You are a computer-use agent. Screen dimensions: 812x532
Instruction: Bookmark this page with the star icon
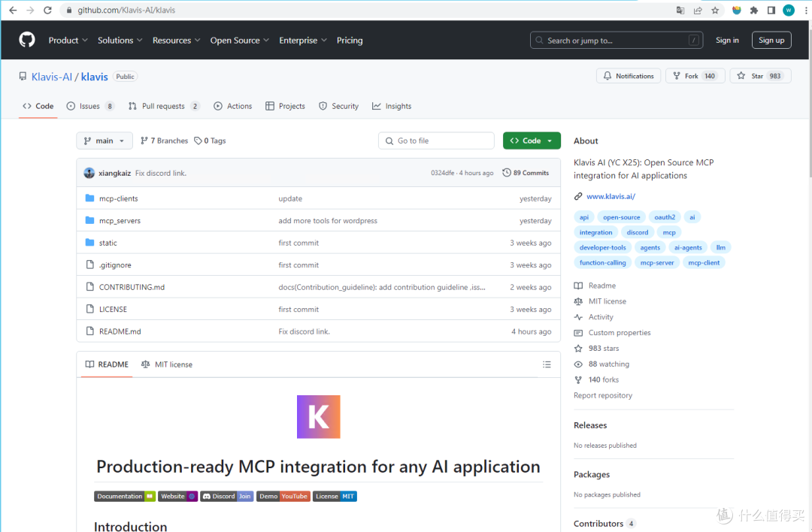tap(715, 11)
